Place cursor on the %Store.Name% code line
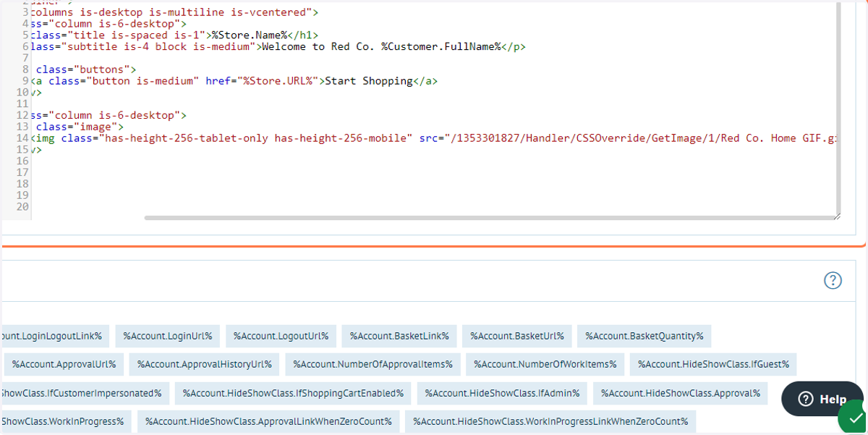 (174, 35)
